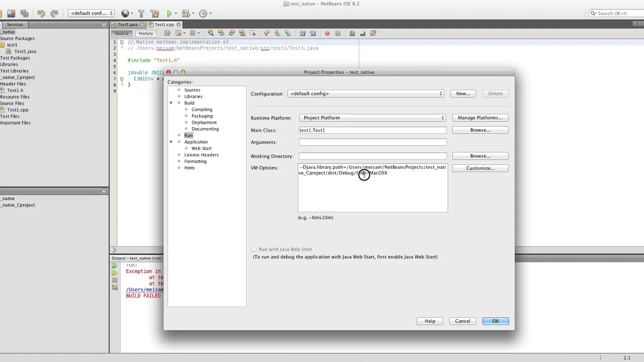Select the Web Start category

click(201, 149)
